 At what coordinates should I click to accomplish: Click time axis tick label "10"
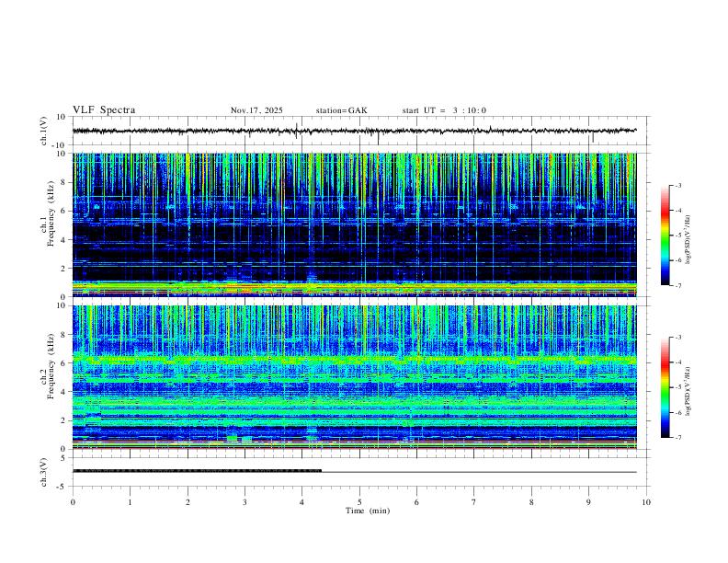(x=646, y=502)
